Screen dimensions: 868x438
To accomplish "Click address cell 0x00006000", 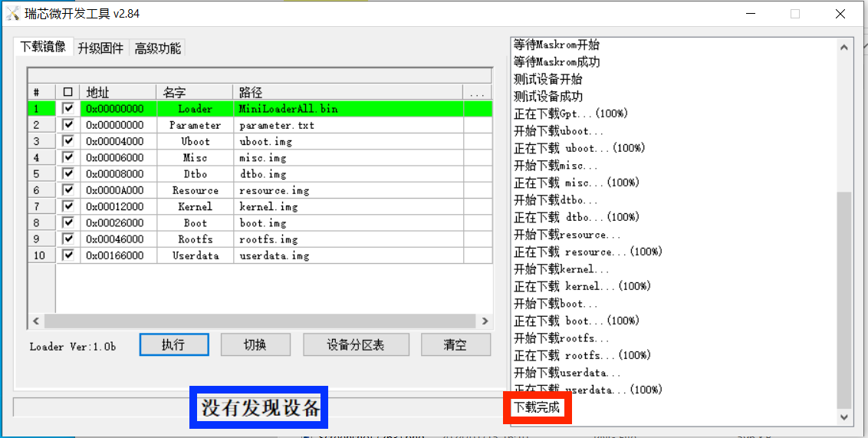I will (x=118, y=158).
